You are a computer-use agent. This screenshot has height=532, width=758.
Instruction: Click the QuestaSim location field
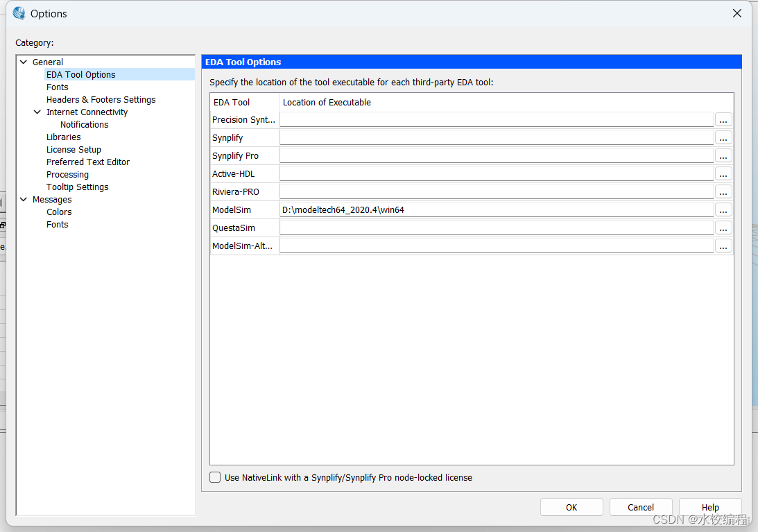[497, 228]
